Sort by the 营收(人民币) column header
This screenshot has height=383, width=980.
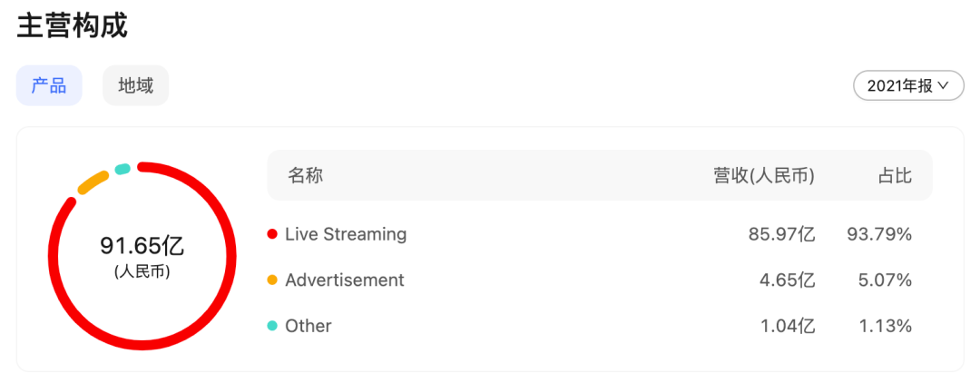tap(764, 175)
